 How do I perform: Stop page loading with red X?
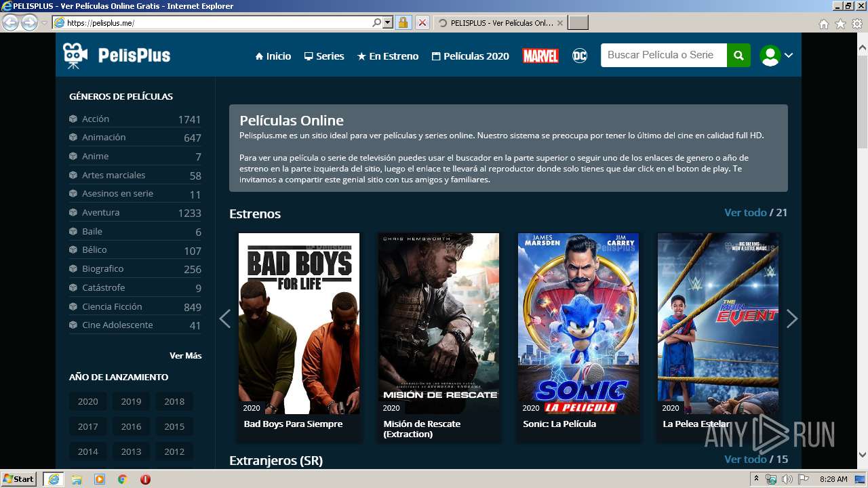click(x=422, y=22)
